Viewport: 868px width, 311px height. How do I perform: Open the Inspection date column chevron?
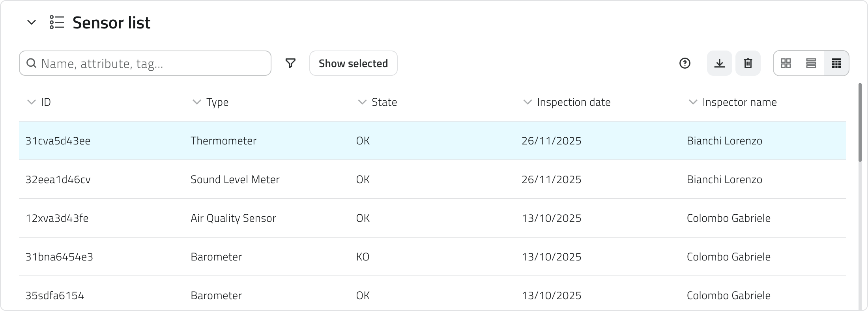point(527,102)
